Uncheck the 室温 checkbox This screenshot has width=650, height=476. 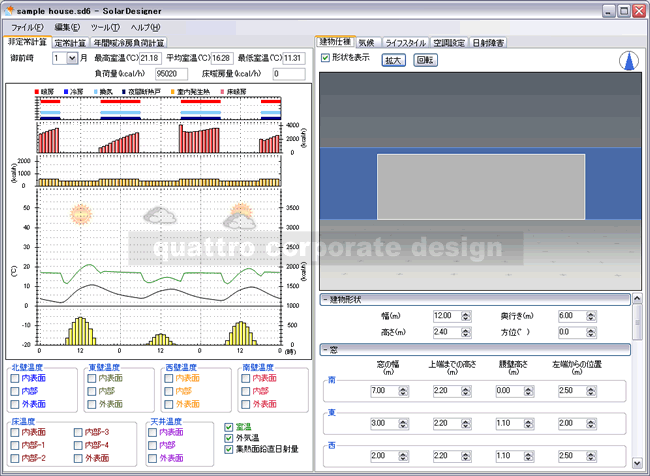pos(229,427)
